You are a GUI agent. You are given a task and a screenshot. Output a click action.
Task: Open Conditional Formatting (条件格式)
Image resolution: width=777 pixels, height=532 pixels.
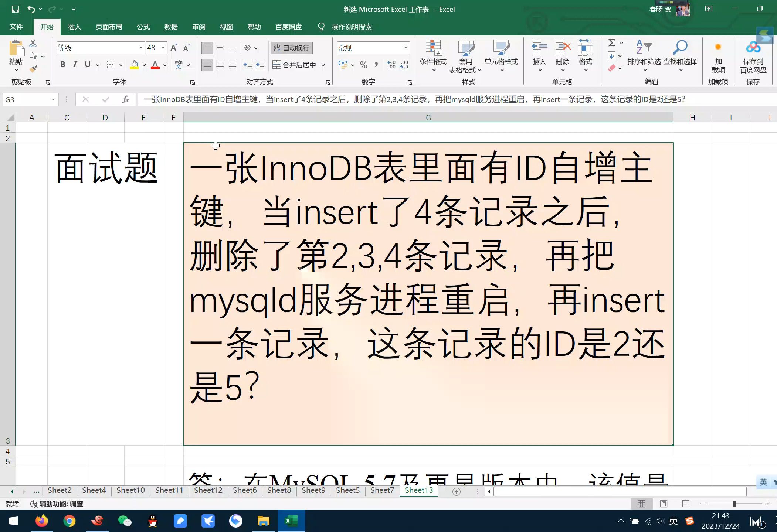coord(433,55)
